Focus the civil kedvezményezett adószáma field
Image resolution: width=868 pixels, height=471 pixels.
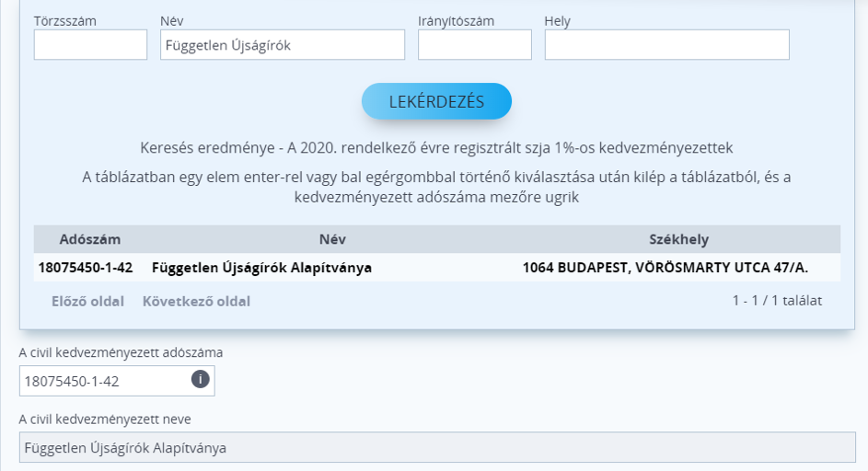coord(101,381)
